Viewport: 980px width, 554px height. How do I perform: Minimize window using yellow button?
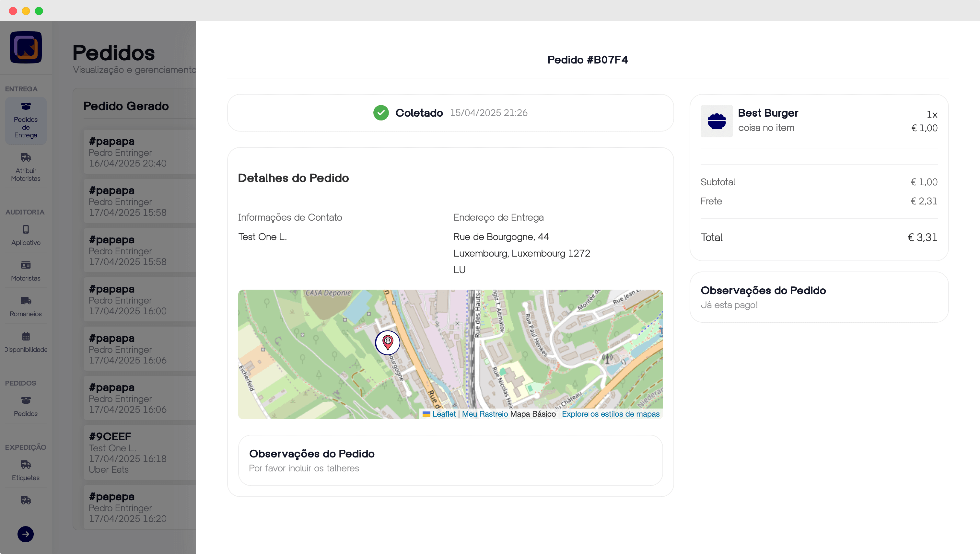click(x=26, y=11)
